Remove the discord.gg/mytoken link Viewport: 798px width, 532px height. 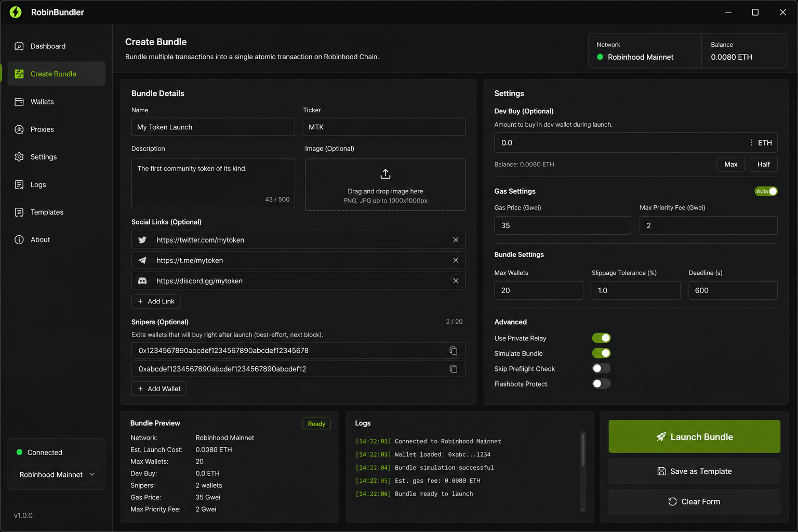coord(456,281)
